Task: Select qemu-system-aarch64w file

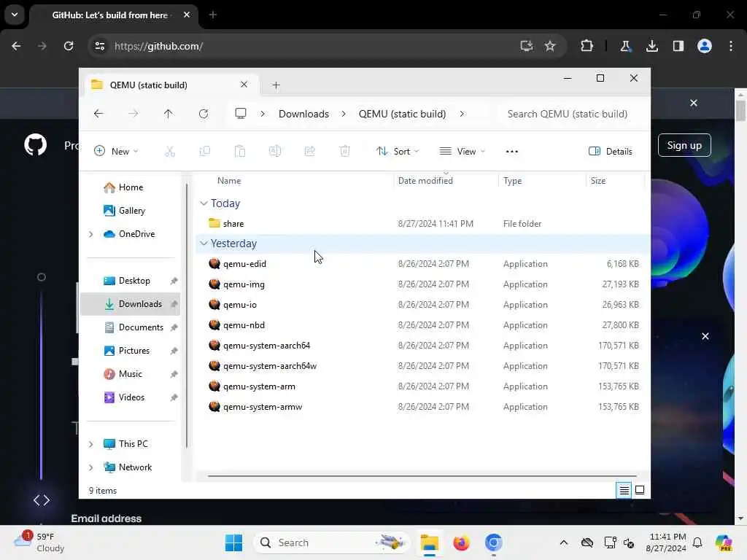Action: tap(423, 366)
